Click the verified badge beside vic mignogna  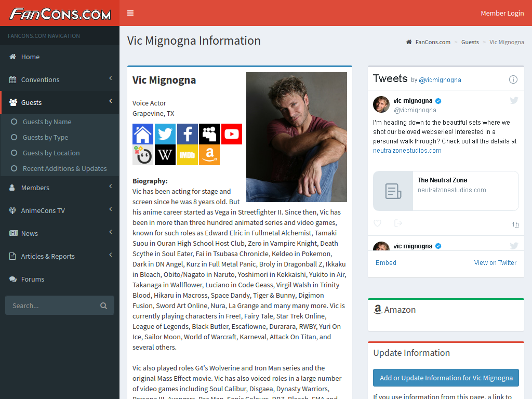coord(438,101)
